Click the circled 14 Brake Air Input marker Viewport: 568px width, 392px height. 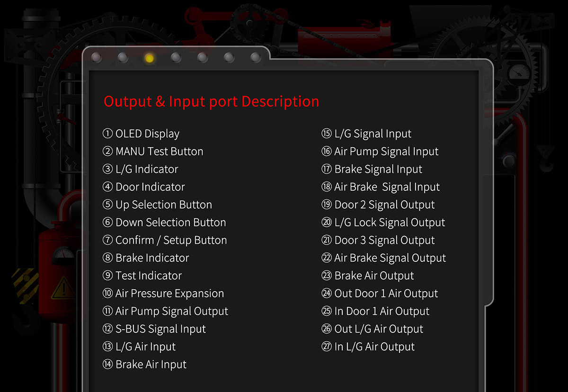click(107, 365)
